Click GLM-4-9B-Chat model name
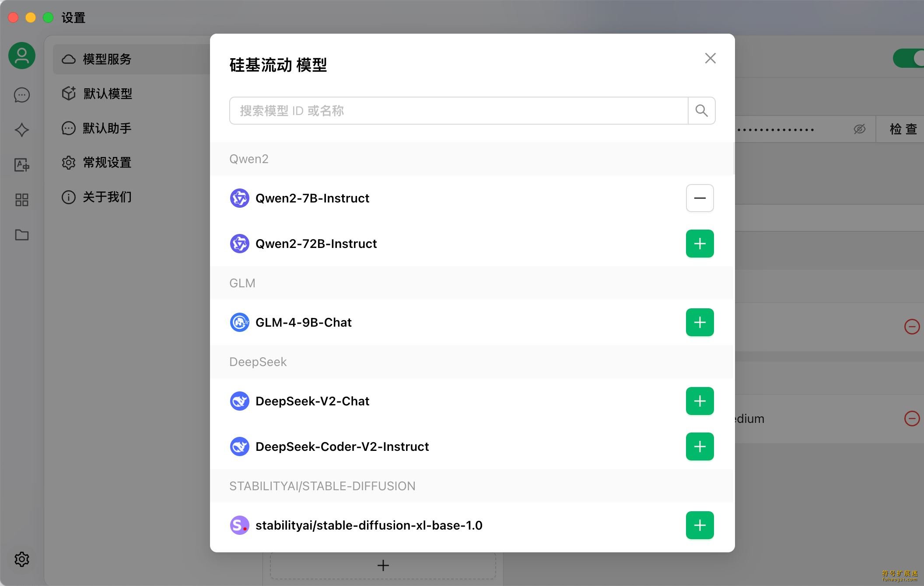 [x=304, y=322]
